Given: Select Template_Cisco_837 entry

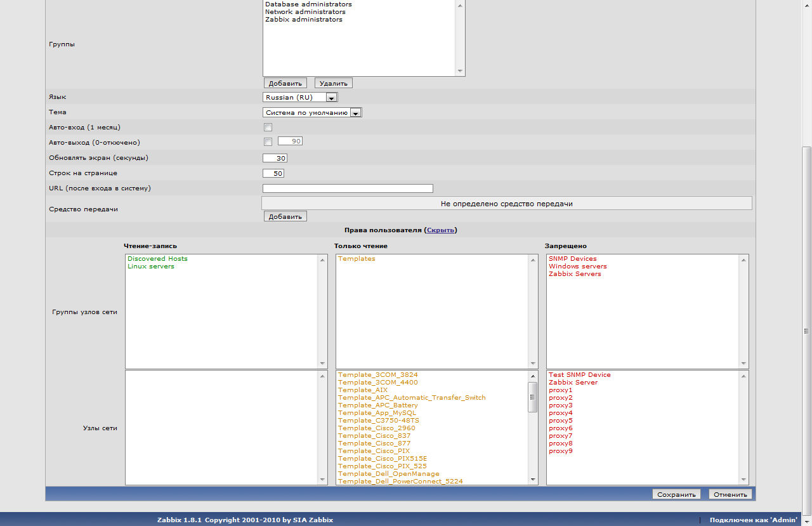Looking at the screenshot, I should (374, 436).
